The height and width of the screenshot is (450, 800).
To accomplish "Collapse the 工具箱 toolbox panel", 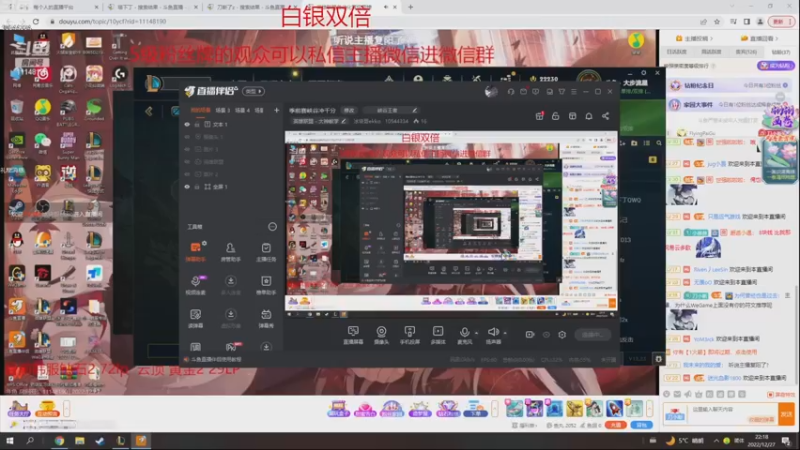I will (272, 227).
